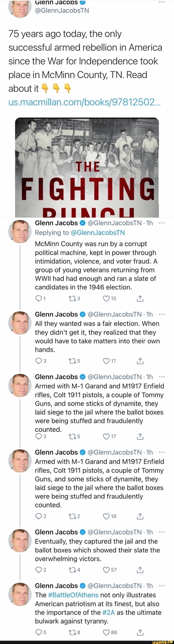The width and height of the screenshot is (174, 644).
Task: Like the tweet with 57 likes
Action: 107,570
